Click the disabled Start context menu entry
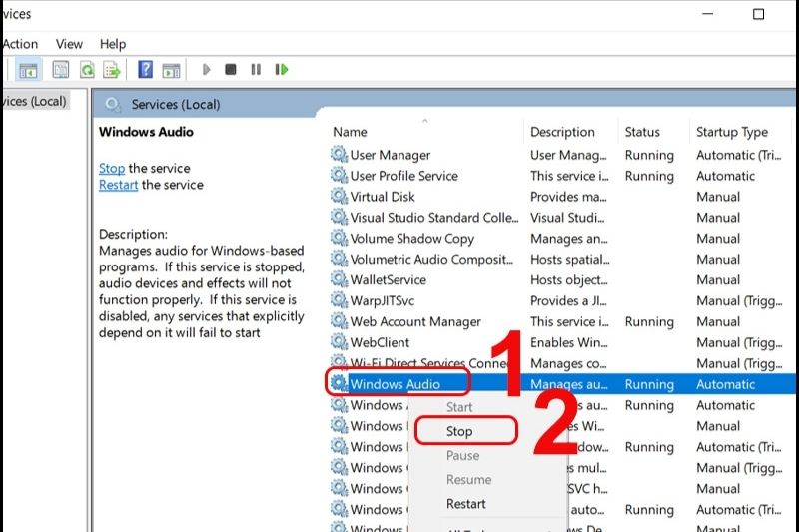The height and width of the screenshot is (532, 799). click(x=459, y=407)
